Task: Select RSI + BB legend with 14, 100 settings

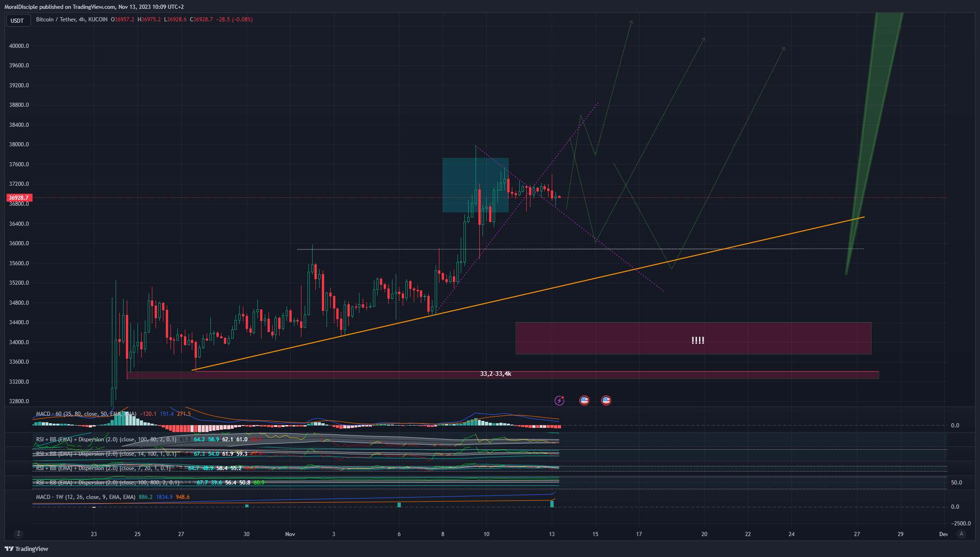Action: coord(106,453)
